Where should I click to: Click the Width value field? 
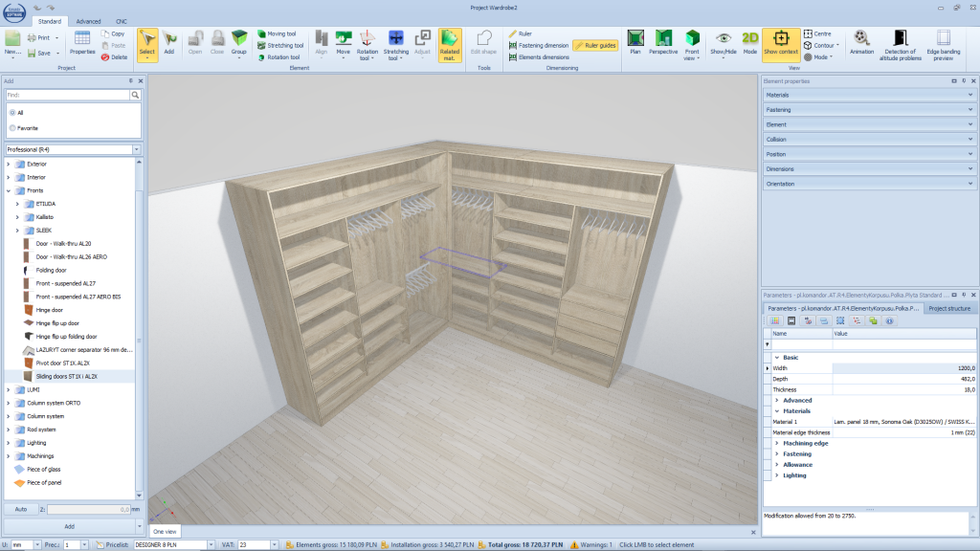point(903,368)
